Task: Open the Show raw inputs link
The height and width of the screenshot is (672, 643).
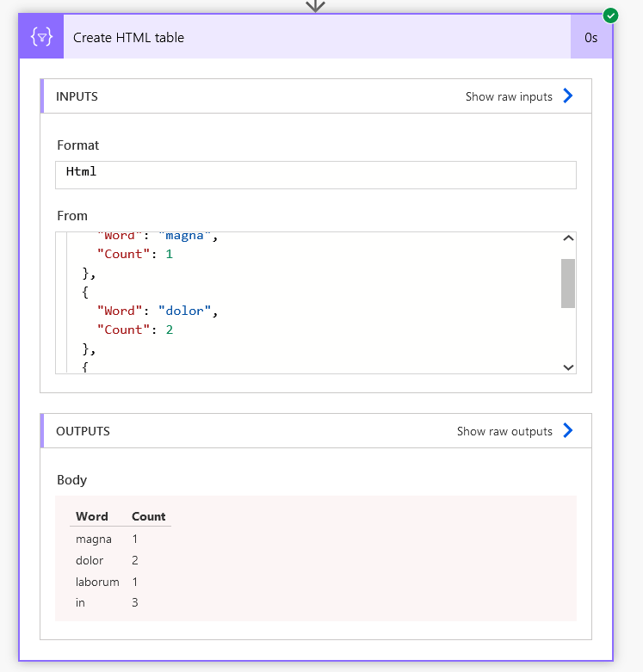Action: [509, 96]
